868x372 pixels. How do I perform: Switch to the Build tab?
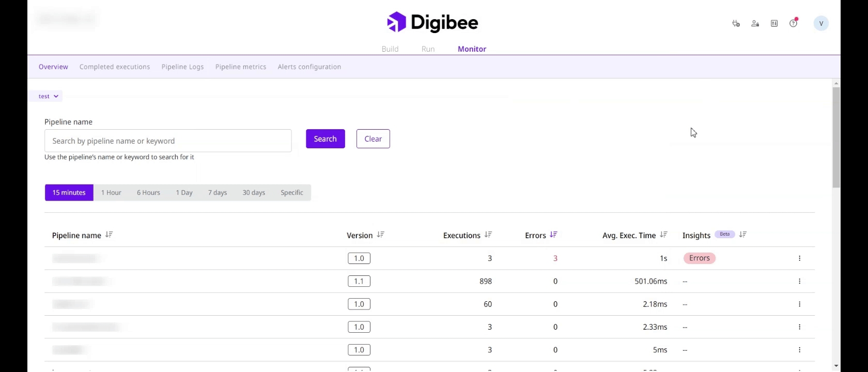(x=390, y=49)
